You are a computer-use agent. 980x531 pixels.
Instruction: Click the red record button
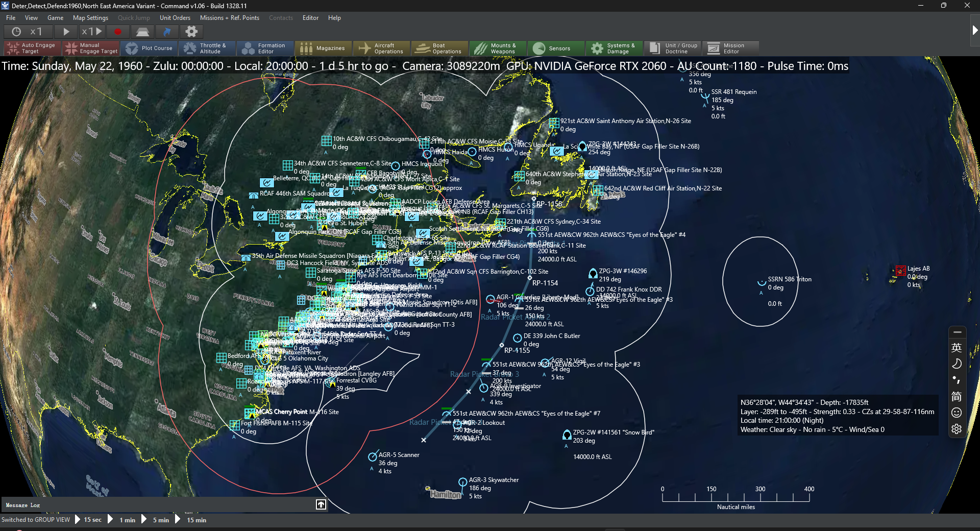118,32
